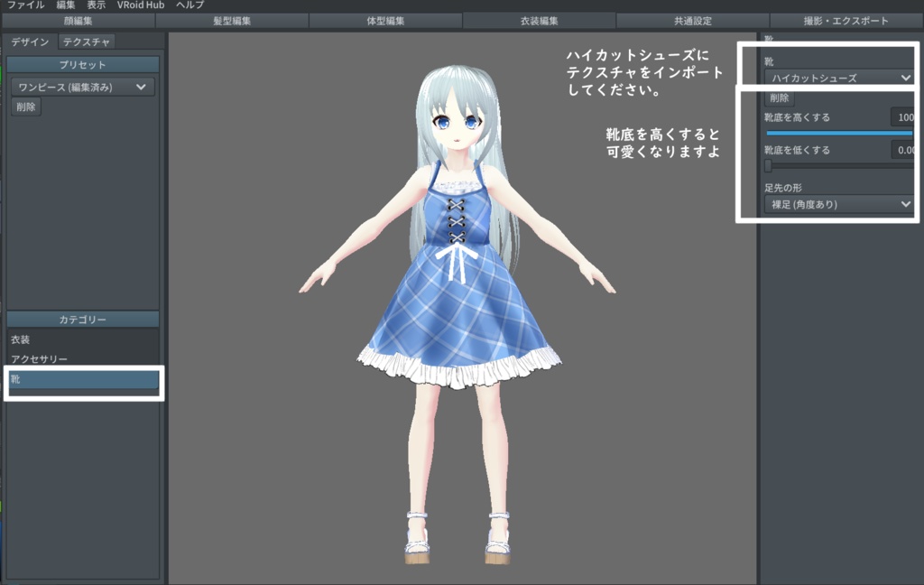The image size is (924, 585).
Task: Open the ハイカットシューズ shoe dropdown
Action: (838, 78)
